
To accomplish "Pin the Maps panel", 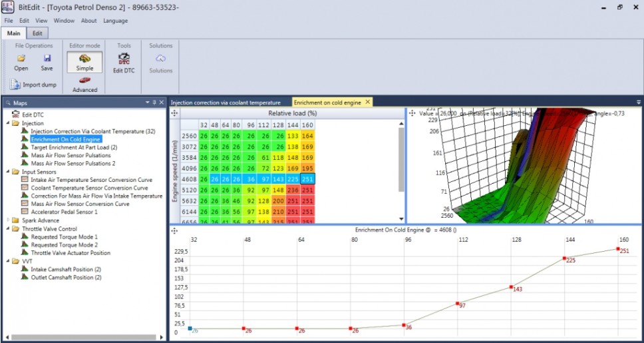I will click(154, 103).
